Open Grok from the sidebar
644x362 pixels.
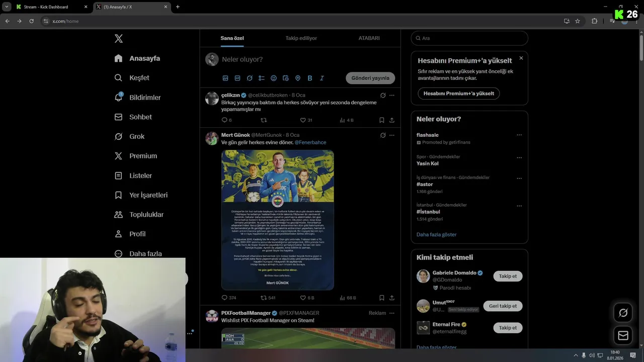[129, 136]
